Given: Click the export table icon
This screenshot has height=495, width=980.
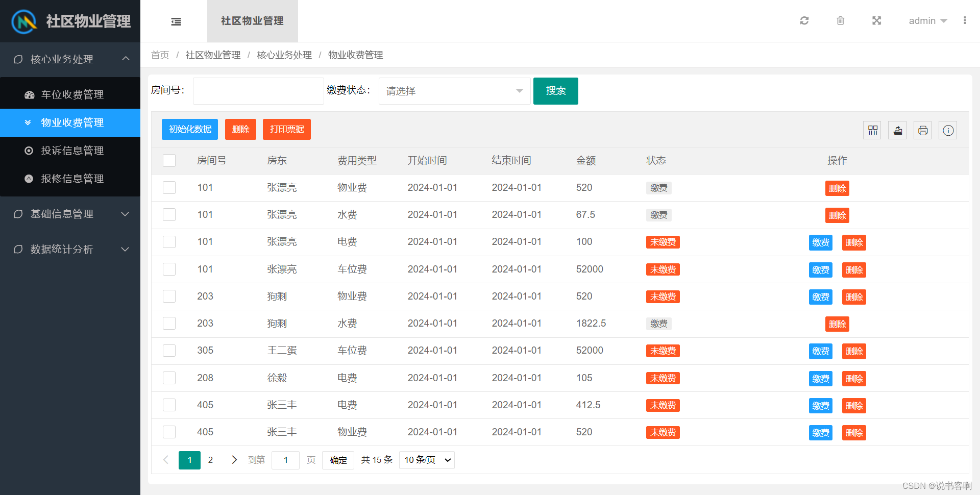Looking at the screenshot, I should pos(898,131).
